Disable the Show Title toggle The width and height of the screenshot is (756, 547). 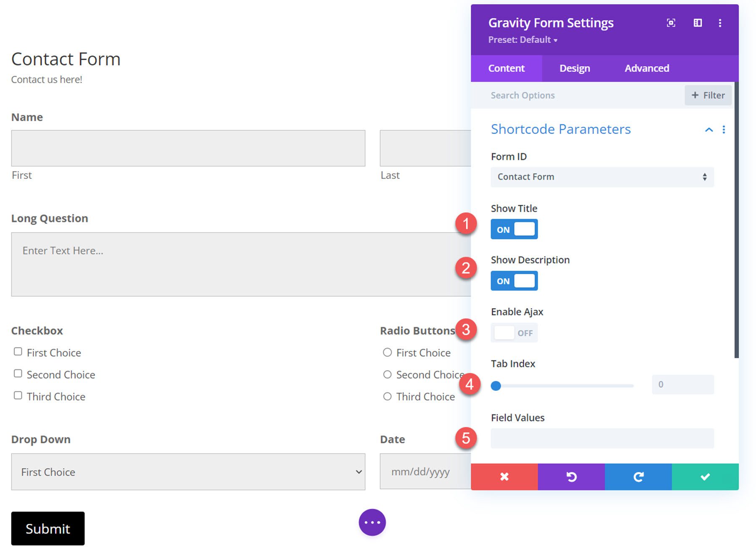pos(514,229)
